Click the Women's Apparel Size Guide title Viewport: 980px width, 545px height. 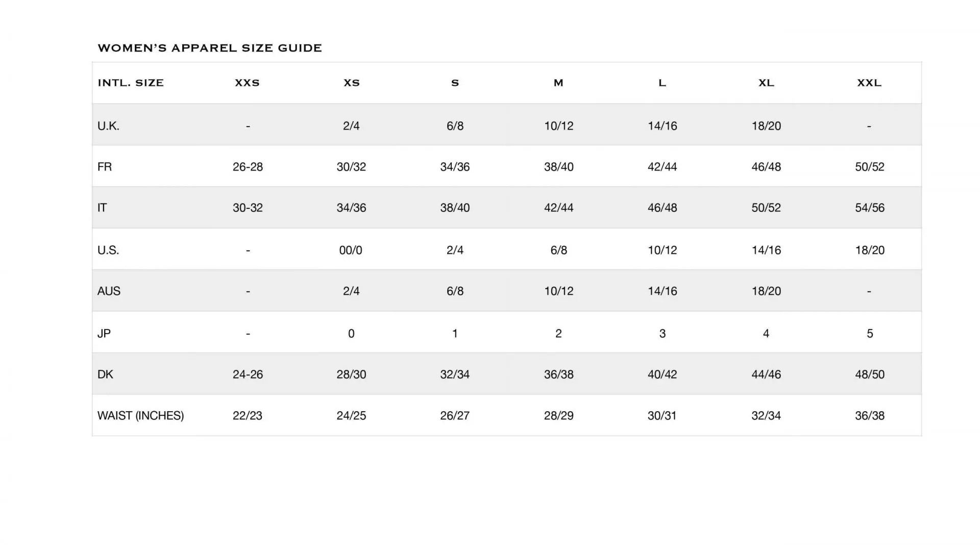[209, 48]
